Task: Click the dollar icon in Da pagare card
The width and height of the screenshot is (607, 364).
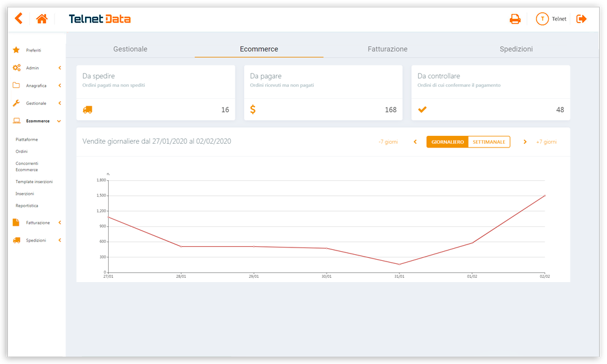Action: click(x=253, y=109)
